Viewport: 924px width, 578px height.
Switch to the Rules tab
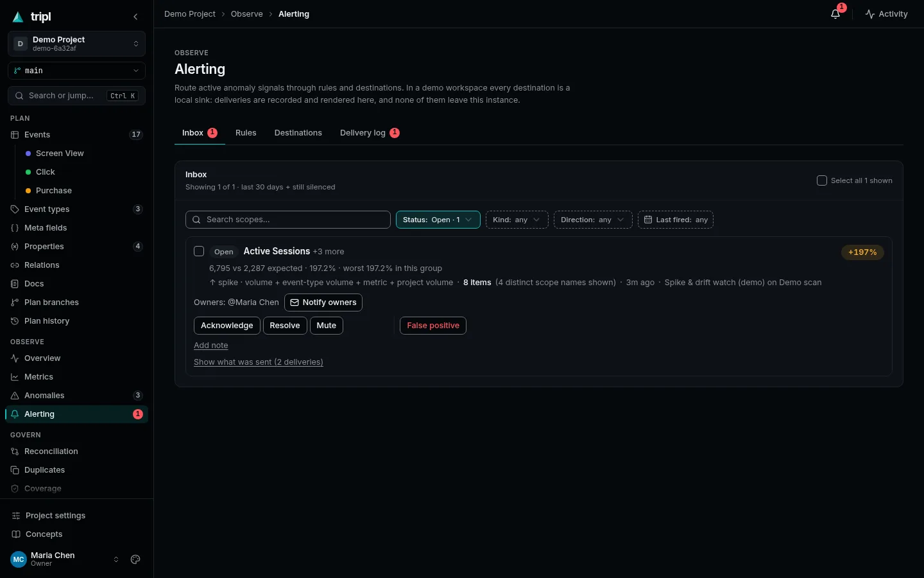tap(246, 133)
